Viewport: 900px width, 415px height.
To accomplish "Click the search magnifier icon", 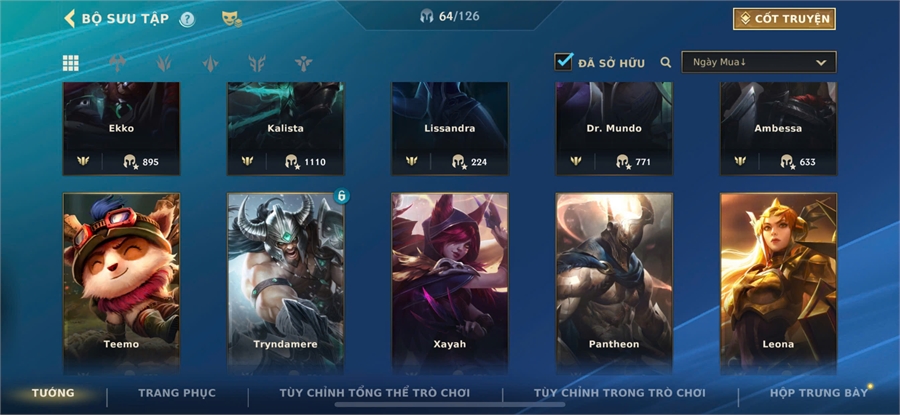I will coord(666,63).
